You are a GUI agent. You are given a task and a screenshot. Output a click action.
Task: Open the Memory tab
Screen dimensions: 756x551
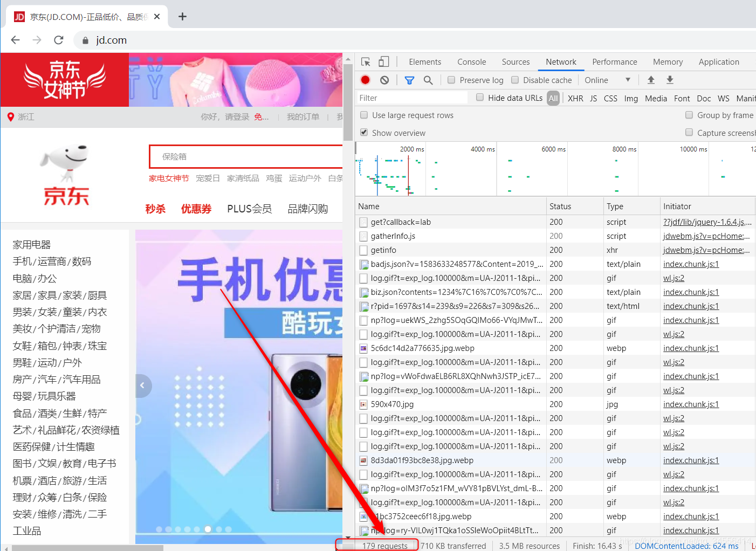tap(668, 62)
